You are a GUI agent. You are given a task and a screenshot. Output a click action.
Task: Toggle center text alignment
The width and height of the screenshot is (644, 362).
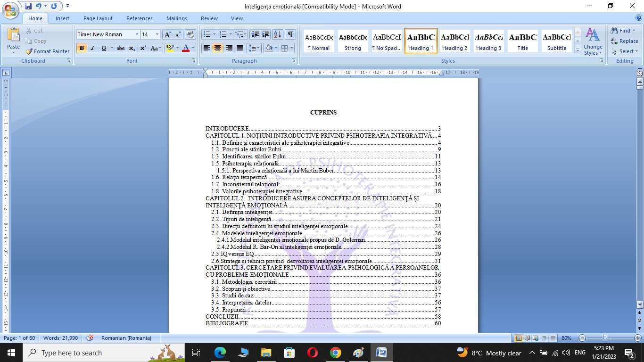pos(217,48)
